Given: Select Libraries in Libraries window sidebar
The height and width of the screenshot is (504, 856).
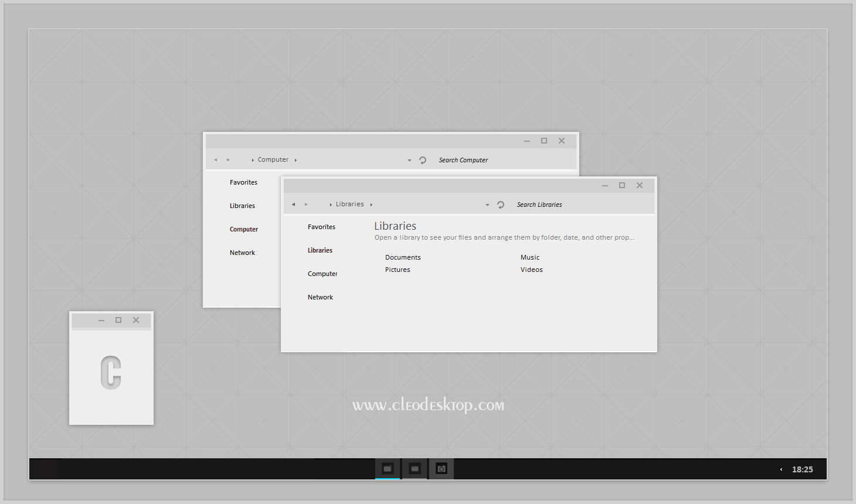Looking at the screenshot, I should 320,250.
